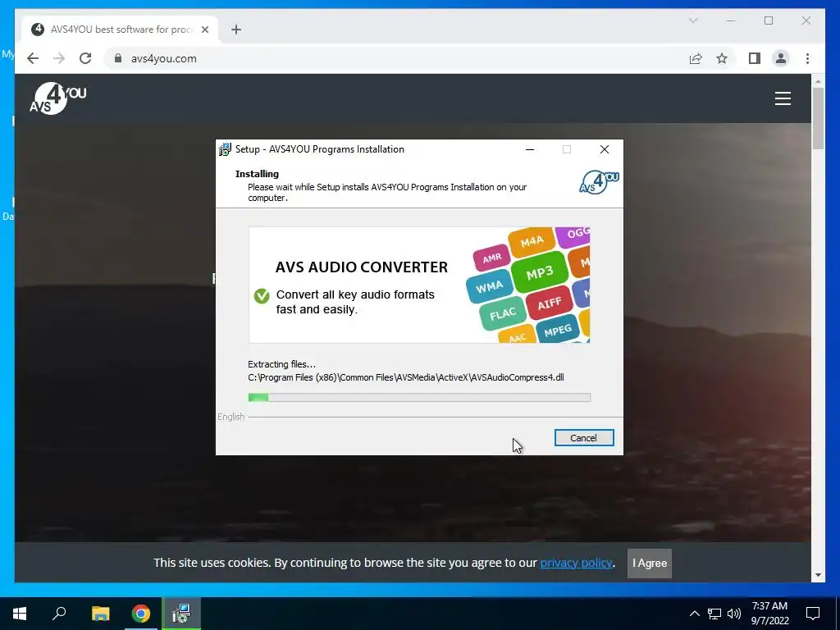Open the privacy policy link

click(576, 563)
